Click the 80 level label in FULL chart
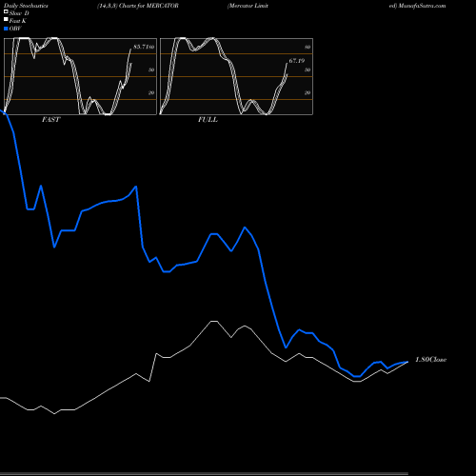Screen dimensions: 476x476 coord(307,47)
